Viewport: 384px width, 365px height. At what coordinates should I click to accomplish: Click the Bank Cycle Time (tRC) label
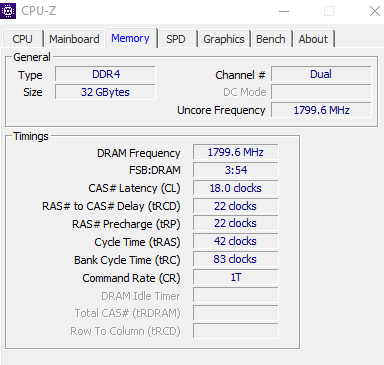pyautogui.click(x=127, y=260)
